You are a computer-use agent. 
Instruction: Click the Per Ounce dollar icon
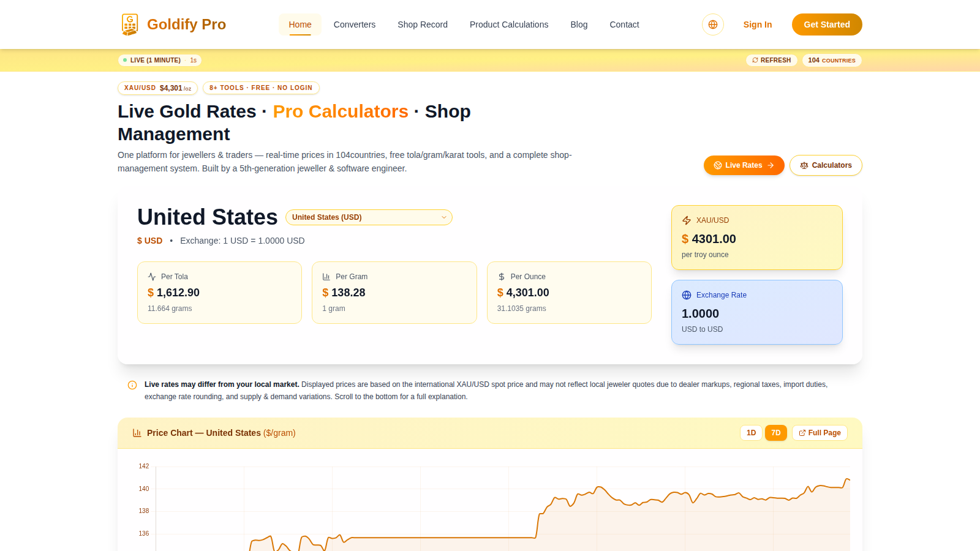(502, 277)
